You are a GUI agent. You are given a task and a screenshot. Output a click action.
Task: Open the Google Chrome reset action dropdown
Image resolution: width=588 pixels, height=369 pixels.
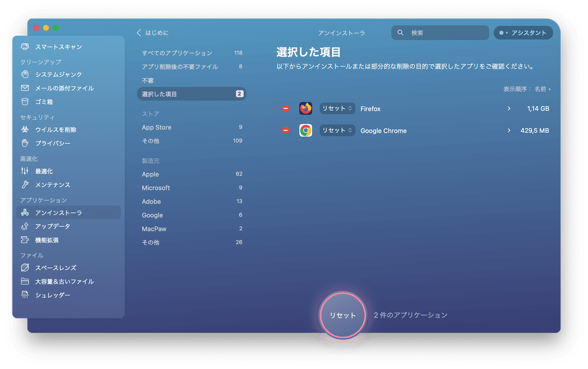coord(337,130)
